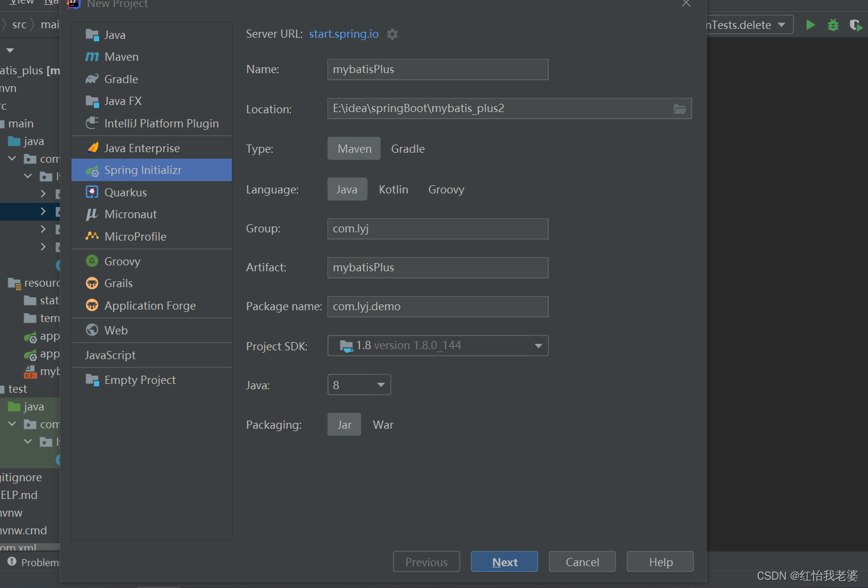Run the configuration with the green play icon
This screenshot has width=868, height=588.
coord(811,25)
